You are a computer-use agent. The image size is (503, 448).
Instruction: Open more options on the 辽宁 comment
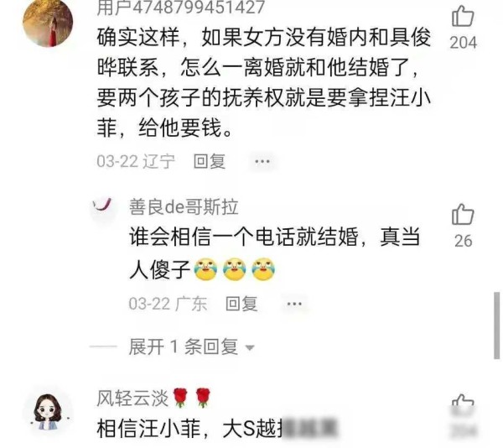262,161
